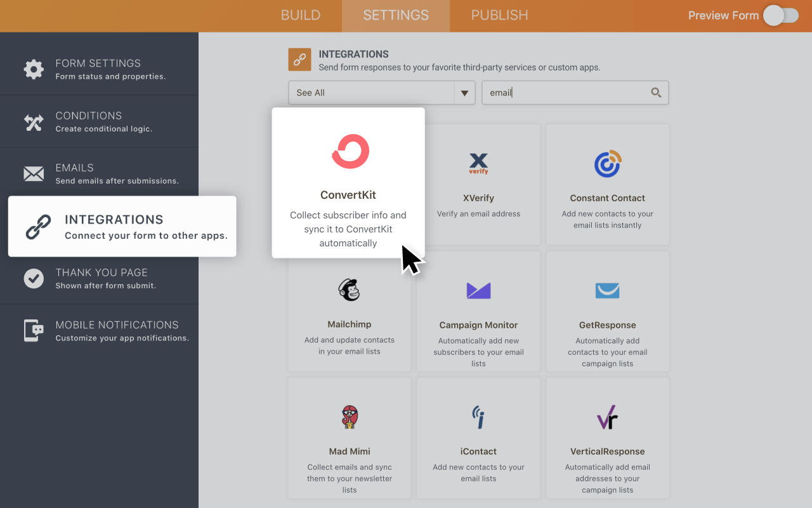Enable the Preview Form toggle
Screen dimensions: 812x508
pyautogui.click(x=781, y=16)
